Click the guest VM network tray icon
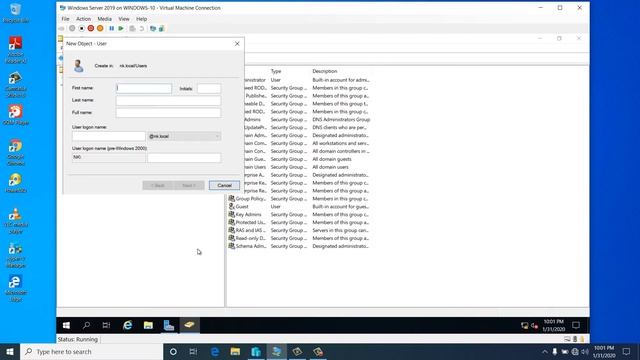This screenshot has width=640, height=360. 524,326
